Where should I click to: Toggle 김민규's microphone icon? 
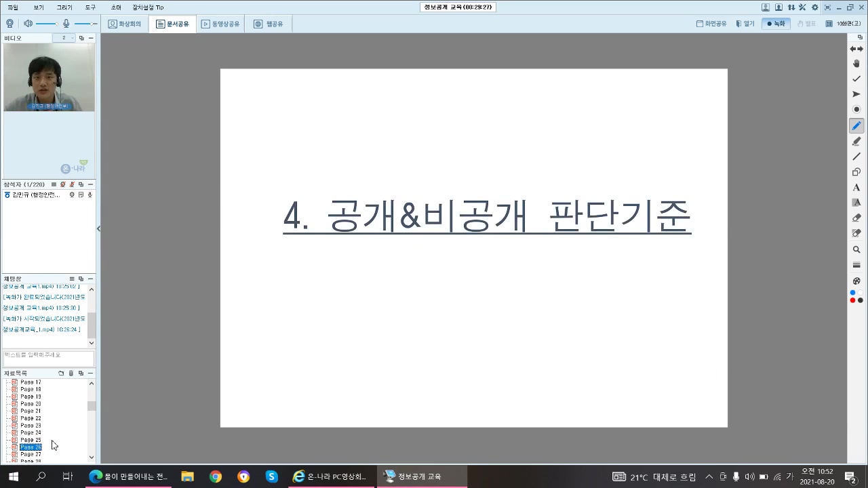tap(90, 195)
